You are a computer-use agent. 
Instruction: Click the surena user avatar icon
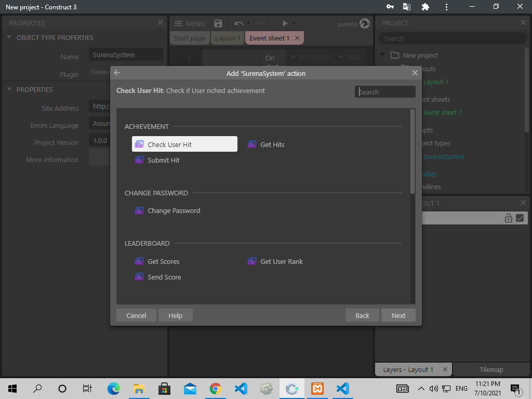tap(365, 24)
